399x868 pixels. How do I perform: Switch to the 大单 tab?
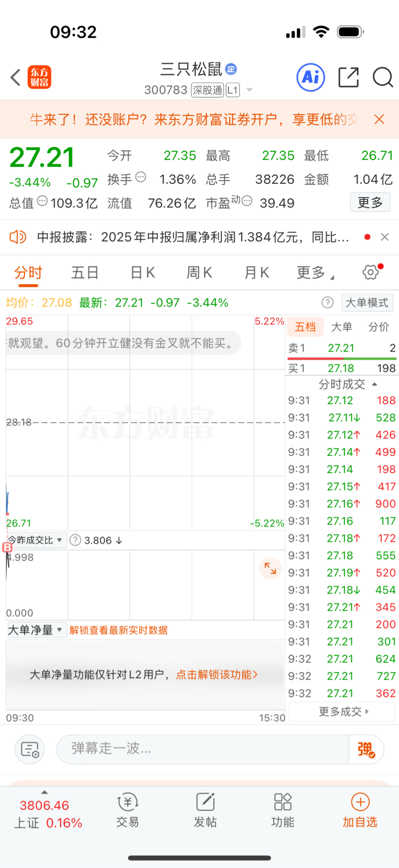[x=342, y=327]
